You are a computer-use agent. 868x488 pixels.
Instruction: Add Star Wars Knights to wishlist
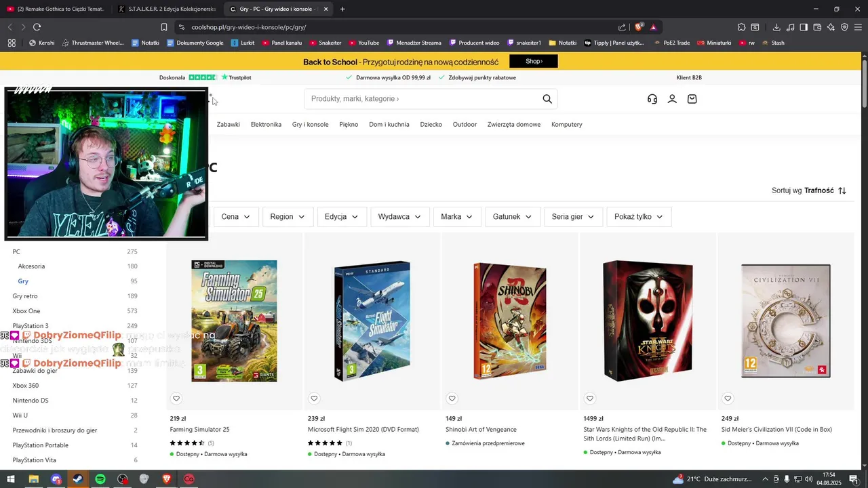tap(590, 399)
